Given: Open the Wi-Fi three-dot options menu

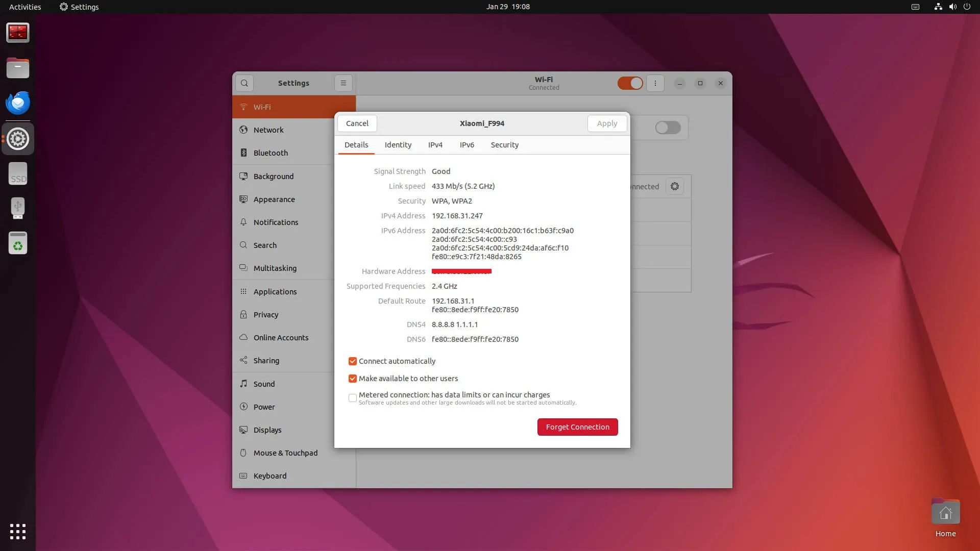Looking at the screenshot, I should 655,83.
